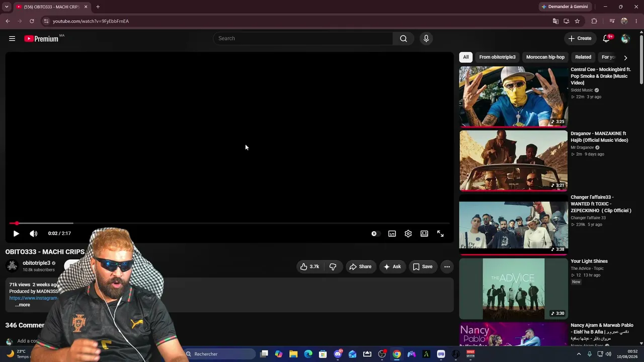The image size is (644, 362).
Task: Expand the description with ...more
Action: 22,305
